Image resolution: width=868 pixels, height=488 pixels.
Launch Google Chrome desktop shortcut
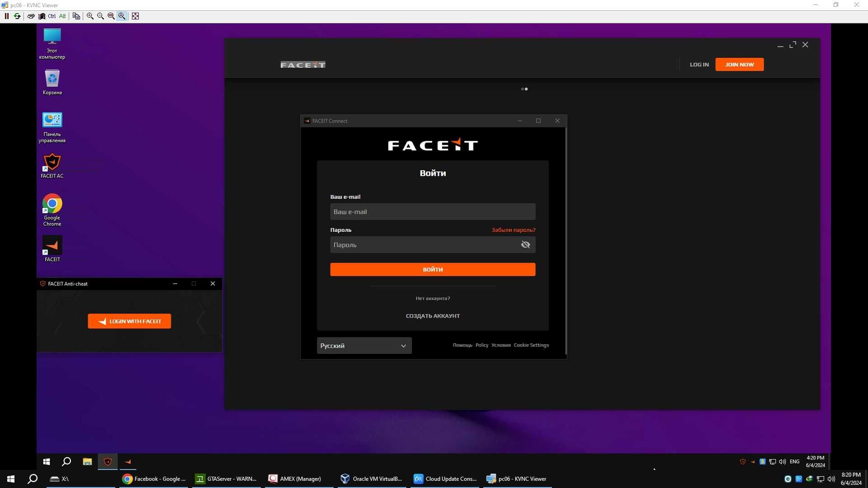coord(52,210)
